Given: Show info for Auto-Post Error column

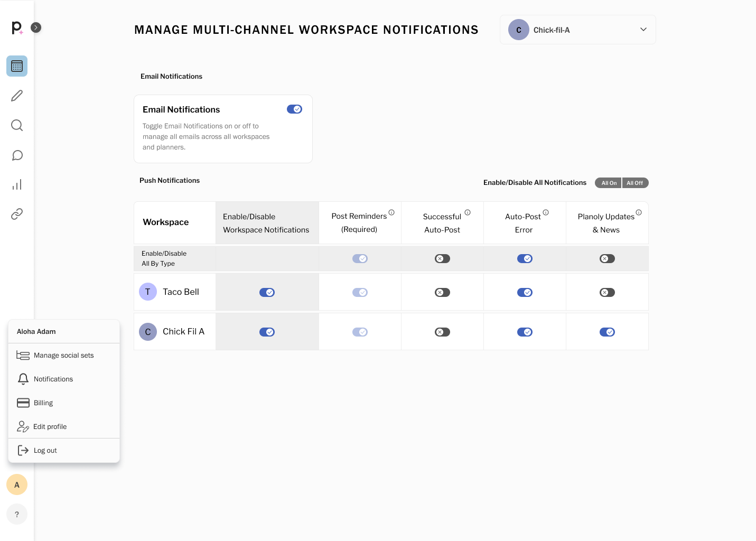Looking at the screenshot, I should click(546, 212).
